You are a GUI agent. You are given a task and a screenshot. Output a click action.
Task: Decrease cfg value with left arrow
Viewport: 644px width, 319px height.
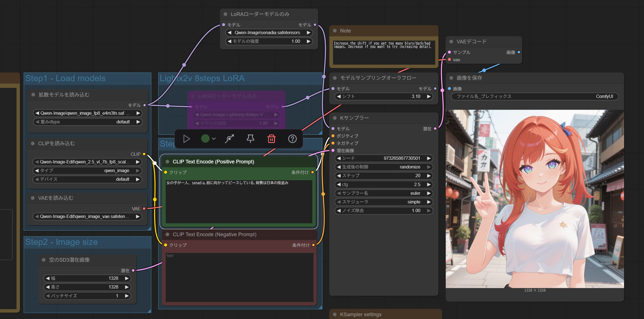point(339,184)
